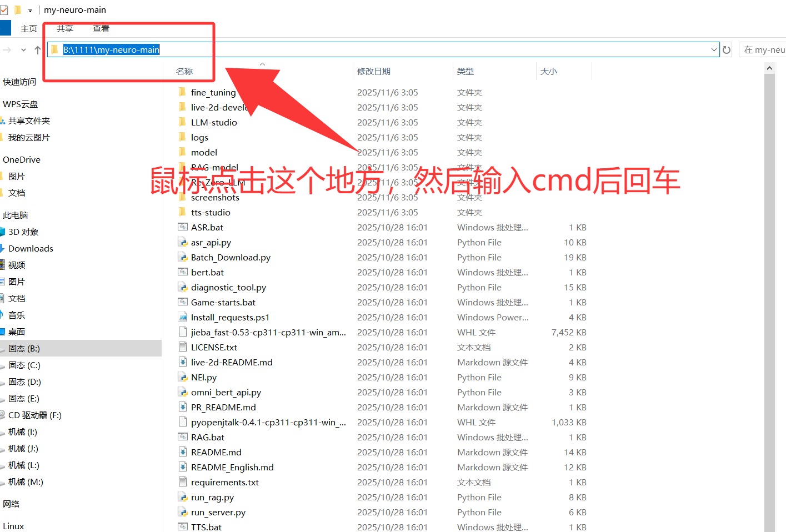The width and height of the screenshot is (786, 532).
Task: Select the README.md markdown file icon
Action: 182,452
